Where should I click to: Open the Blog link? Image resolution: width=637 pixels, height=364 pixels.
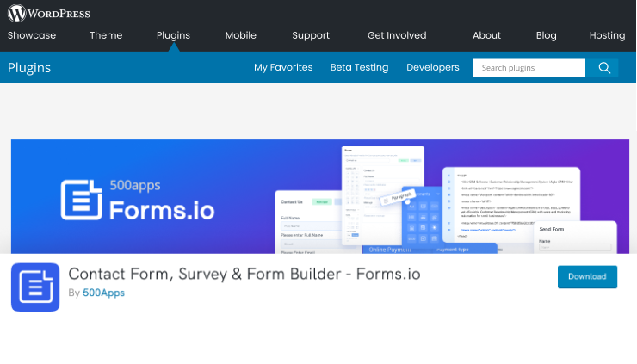546,35
